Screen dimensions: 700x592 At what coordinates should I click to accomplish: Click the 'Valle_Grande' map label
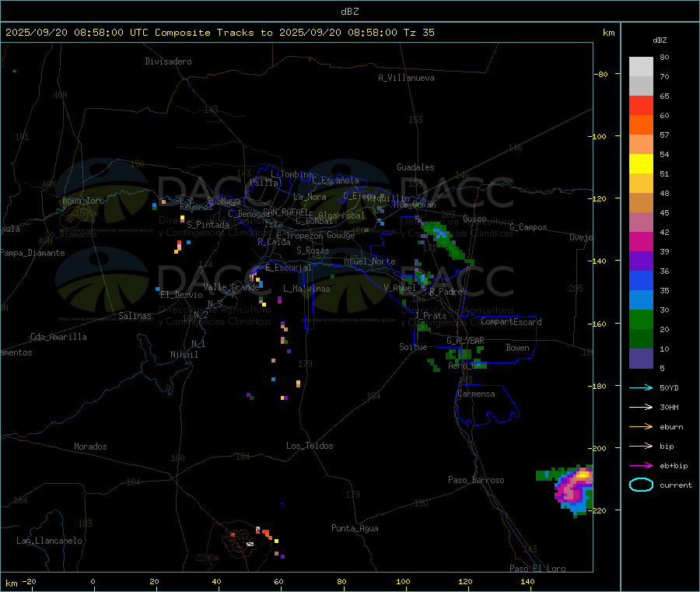231,287
